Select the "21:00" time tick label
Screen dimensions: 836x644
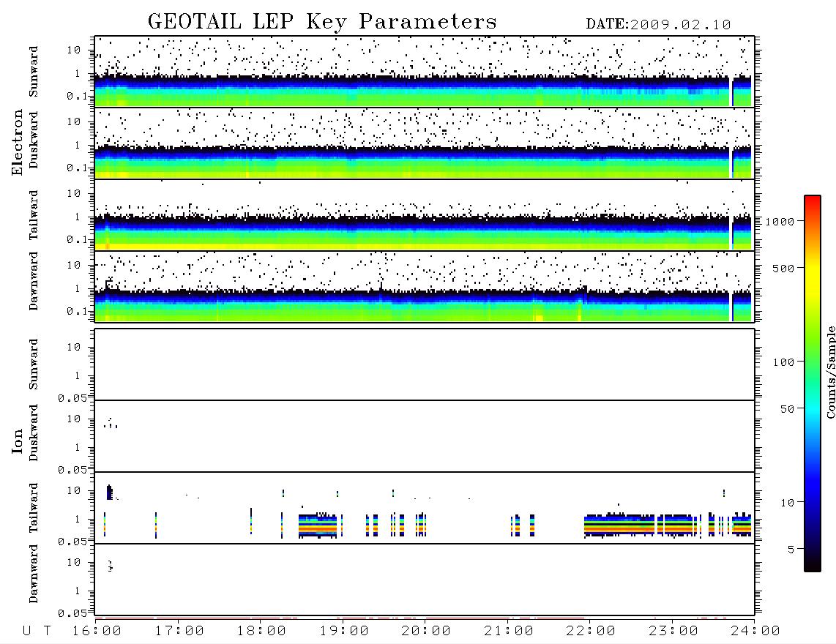pos(509,632)
